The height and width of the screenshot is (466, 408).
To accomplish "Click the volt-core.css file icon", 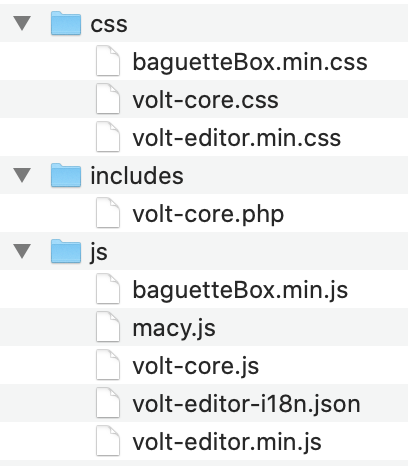I will pos(108,99).
